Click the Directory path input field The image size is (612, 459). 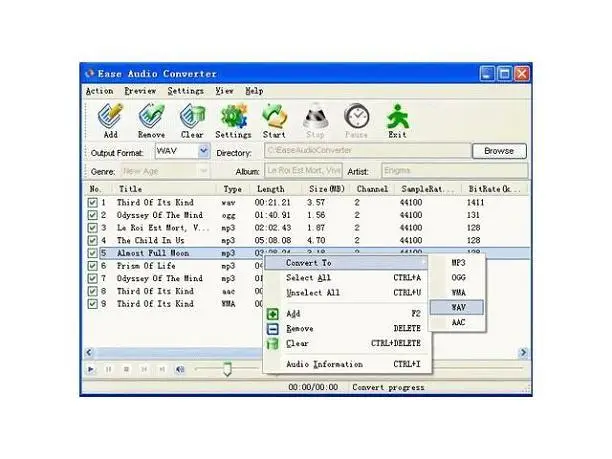(368, 151)
